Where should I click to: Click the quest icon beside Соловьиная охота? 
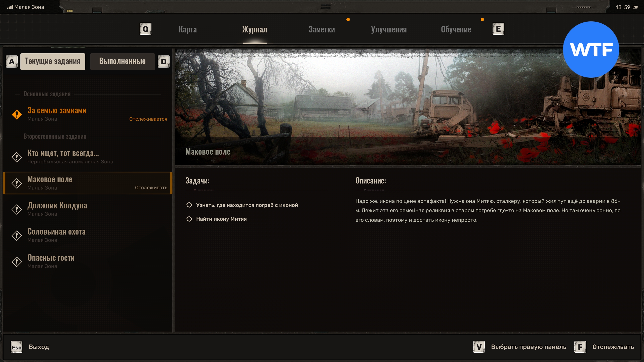point(17,236)
